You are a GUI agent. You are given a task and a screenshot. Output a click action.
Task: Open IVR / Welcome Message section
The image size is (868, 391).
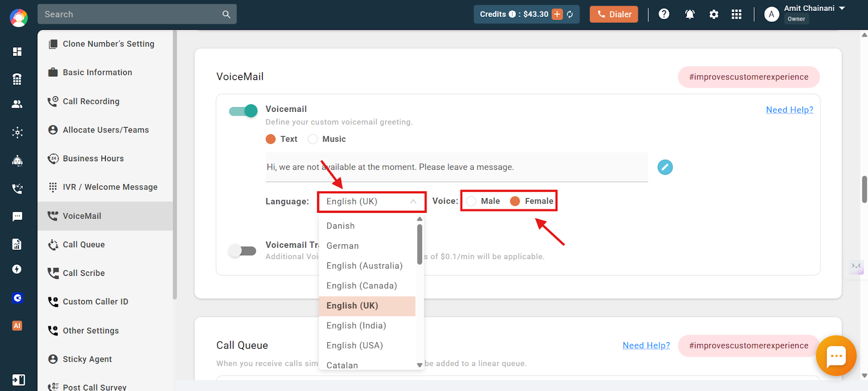[x=105, y=187]
